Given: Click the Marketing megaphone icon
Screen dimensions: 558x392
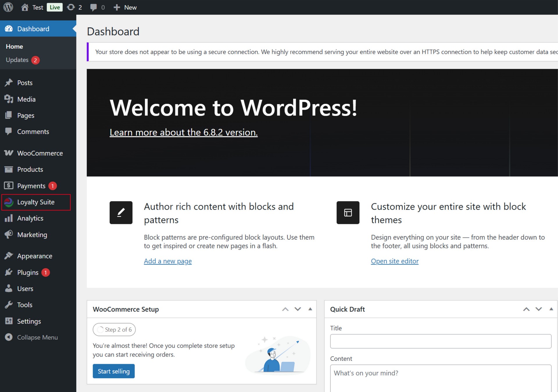Looking at the screenshot, I should click(9, 235).
